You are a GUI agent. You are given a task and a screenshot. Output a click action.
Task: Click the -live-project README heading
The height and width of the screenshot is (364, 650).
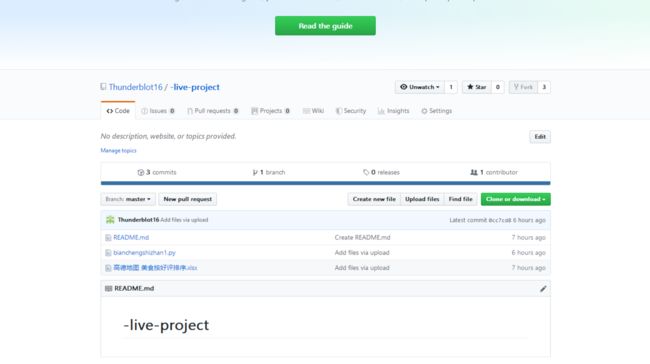coord(166,325)
